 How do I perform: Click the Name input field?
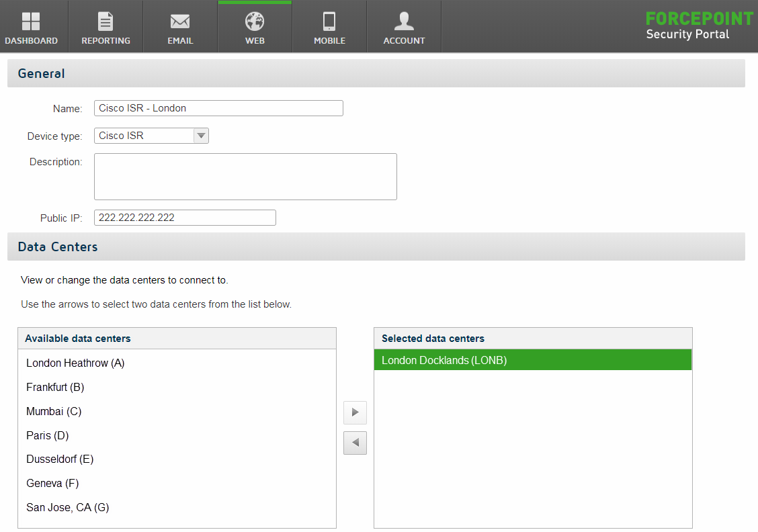(x=218, y=108)
